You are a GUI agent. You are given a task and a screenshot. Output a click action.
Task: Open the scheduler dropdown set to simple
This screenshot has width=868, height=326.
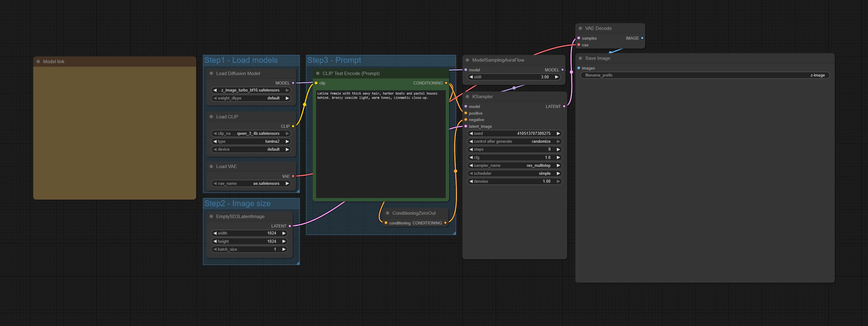[514, 174]
